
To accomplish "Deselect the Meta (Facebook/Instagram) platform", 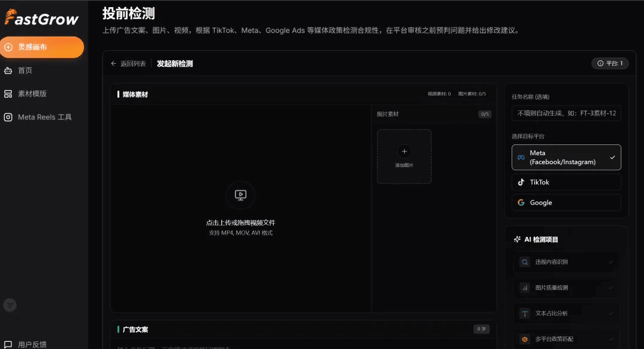I will point(566,157).
